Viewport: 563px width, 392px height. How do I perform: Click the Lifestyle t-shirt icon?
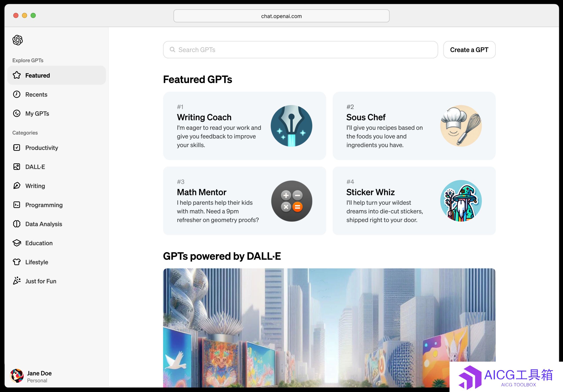[x=17, y=262]
